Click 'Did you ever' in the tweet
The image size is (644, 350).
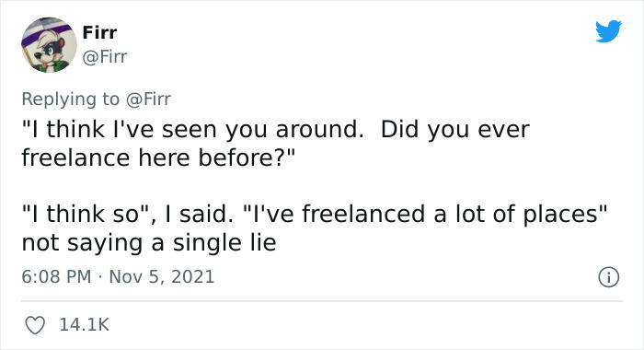(455, 130)
